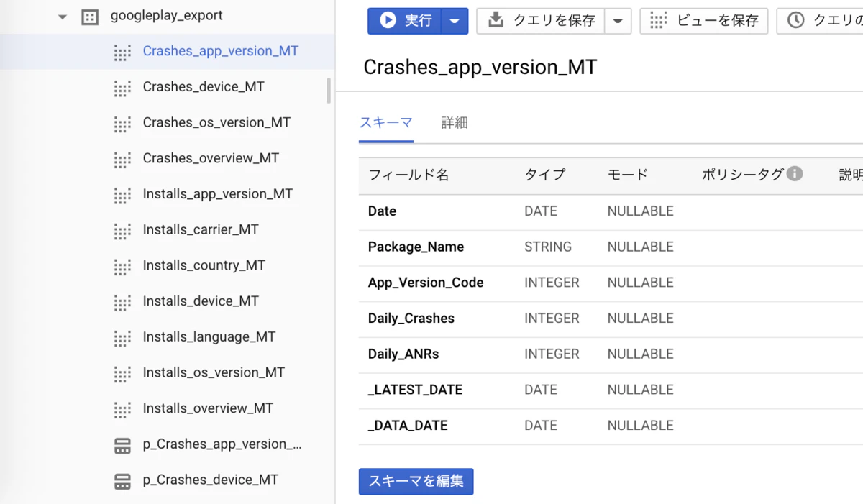This screenshot has height=504, width=863.
Task: Open Installs_device_MT table
Action: pyautogui.click(x=201, y=301)
